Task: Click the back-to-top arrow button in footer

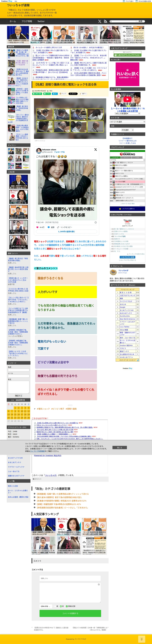Action: [x=142, y=639]
